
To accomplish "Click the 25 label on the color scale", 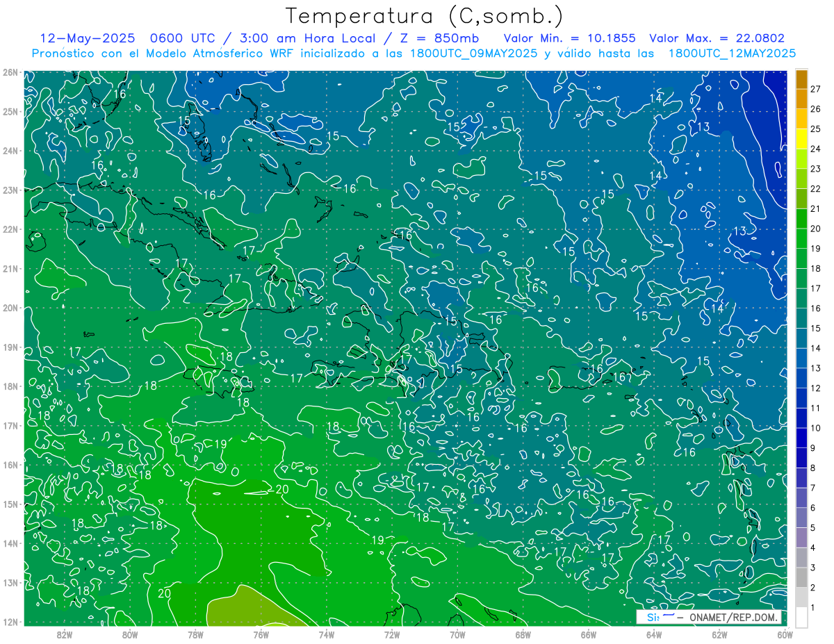I will [x=815, y=129].
